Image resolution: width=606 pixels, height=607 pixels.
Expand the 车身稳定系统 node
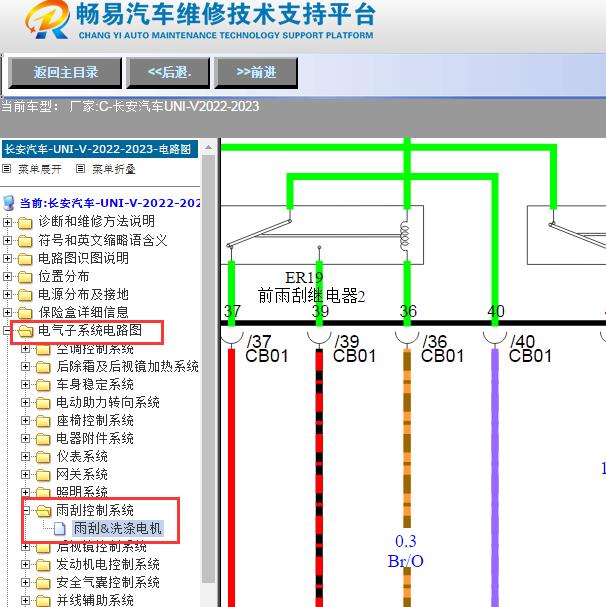(25, 385)
